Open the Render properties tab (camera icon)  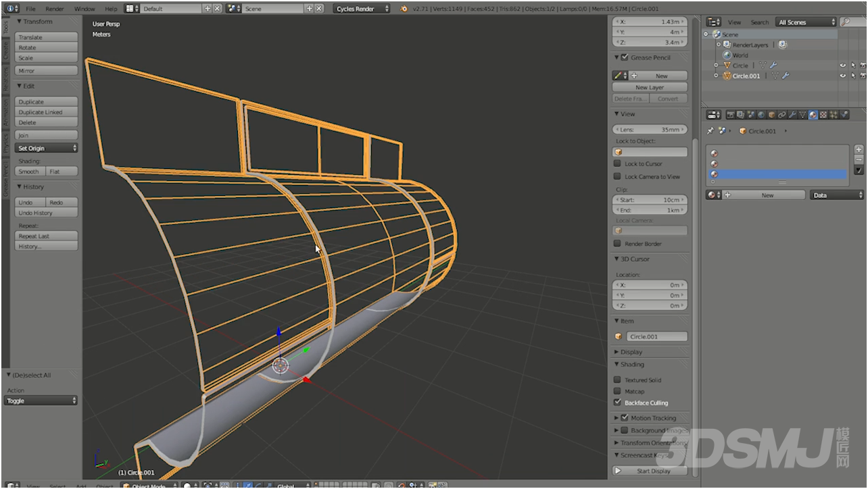[x=731, y=115]
